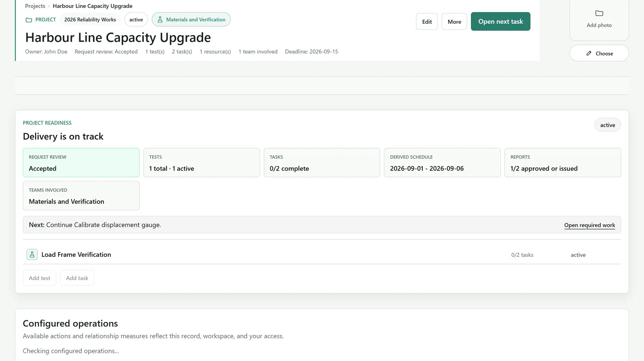This screenshot has width=644, height=361.
Task: Click '1 team involved' metadata text
Action: (258, 52)
